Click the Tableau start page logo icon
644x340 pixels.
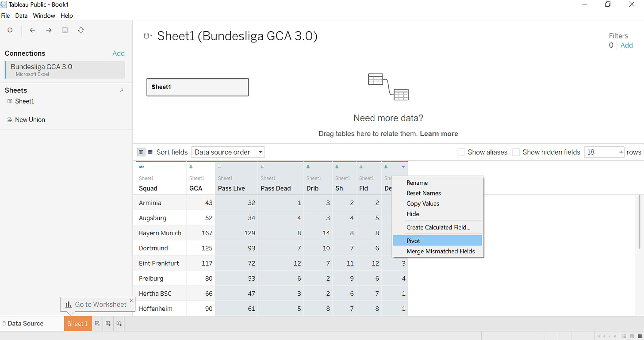tap(10, 30)
